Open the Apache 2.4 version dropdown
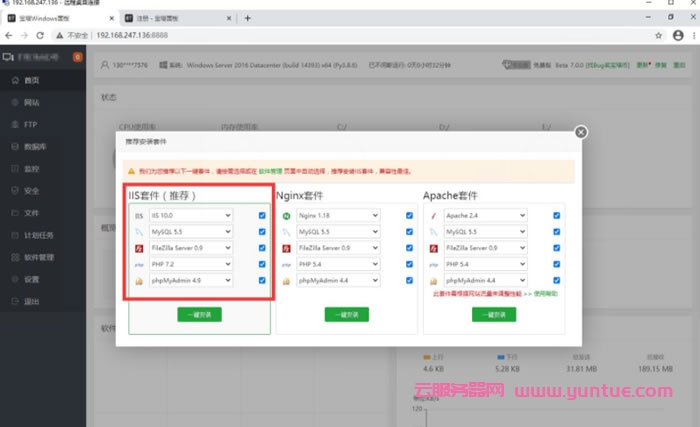The width and height of the screenshot is (700, 427). point(485,215)
